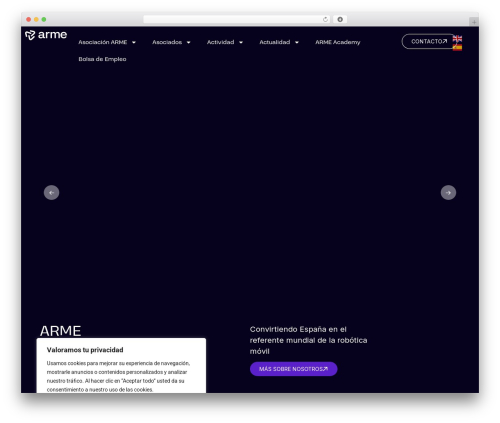
Task: Go to previous slide with left arrow
Action: pos(51,193)
